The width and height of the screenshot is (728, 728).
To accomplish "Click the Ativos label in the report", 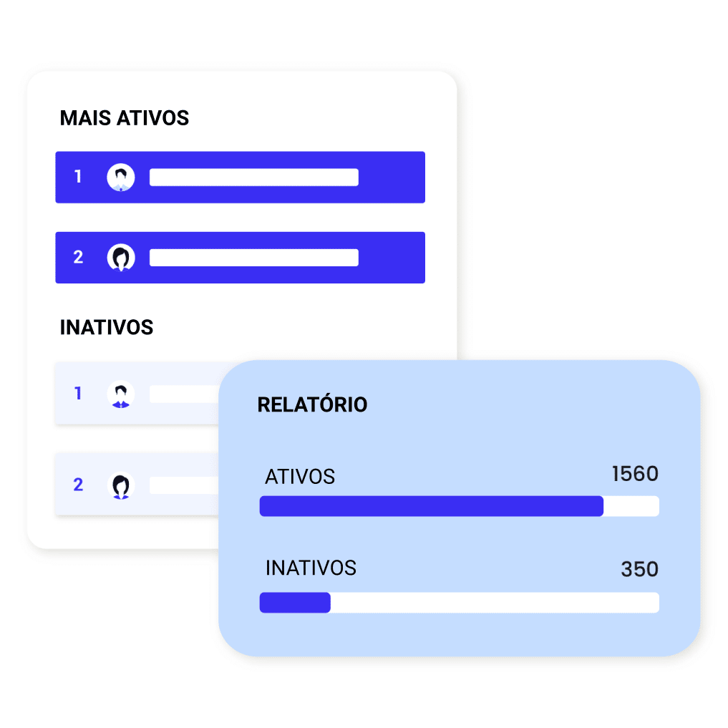I will pyautogui.click(x=300, y=477).
